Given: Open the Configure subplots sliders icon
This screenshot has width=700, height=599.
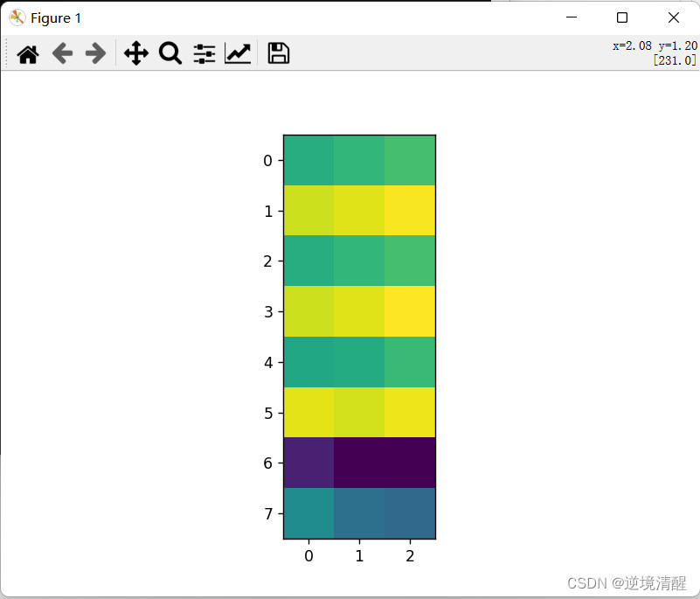Looking at the screenshot, I should point(204,53).
